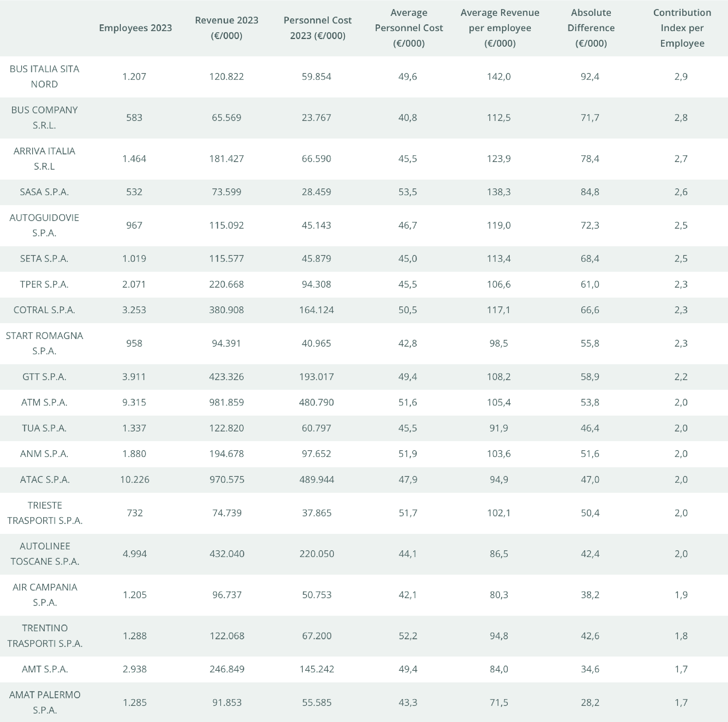
Task: Click the Contribution Index per Employee header
Action: [682, 28]
